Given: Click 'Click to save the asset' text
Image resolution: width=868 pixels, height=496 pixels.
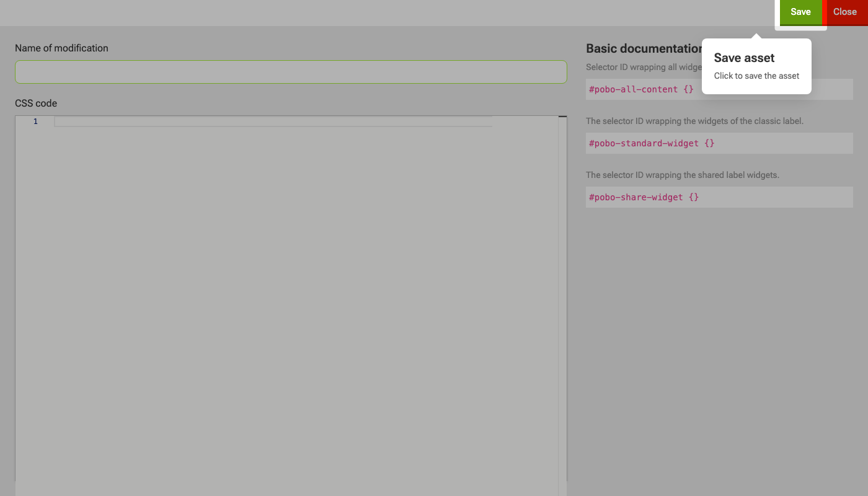Looking at the screenshot, I should tap(756, 76).
